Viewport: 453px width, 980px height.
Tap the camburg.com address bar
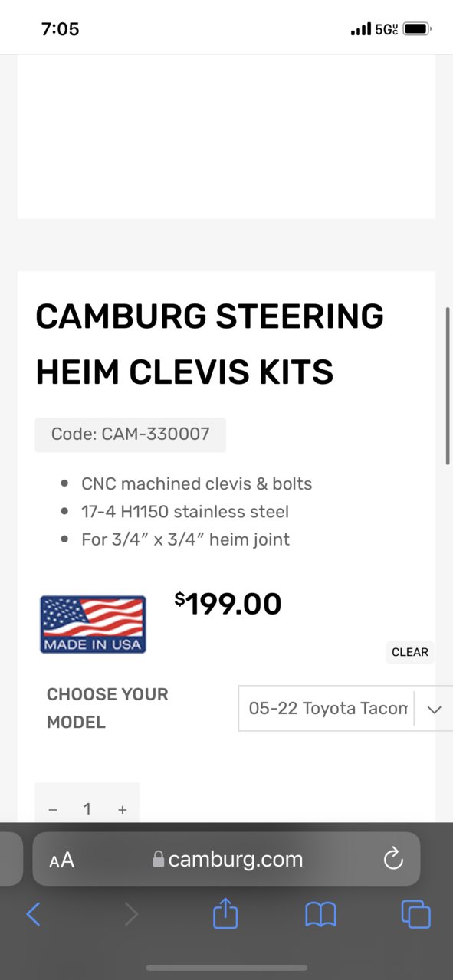click(227, 859)
